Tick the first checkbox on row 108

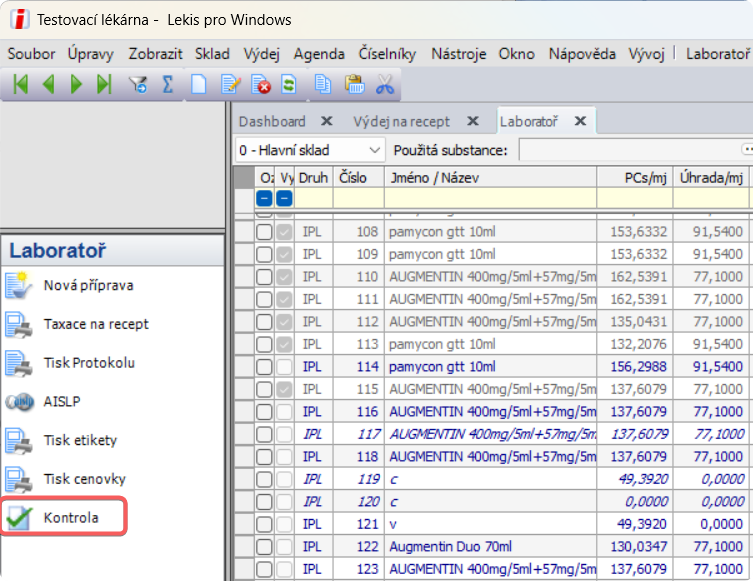click(x=264, y=232)
